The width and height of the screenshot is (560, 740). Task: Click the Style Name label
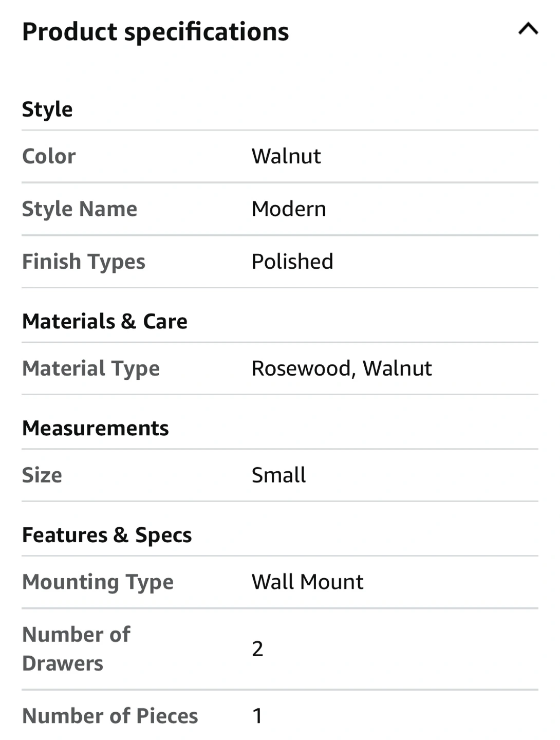point(80,209)
